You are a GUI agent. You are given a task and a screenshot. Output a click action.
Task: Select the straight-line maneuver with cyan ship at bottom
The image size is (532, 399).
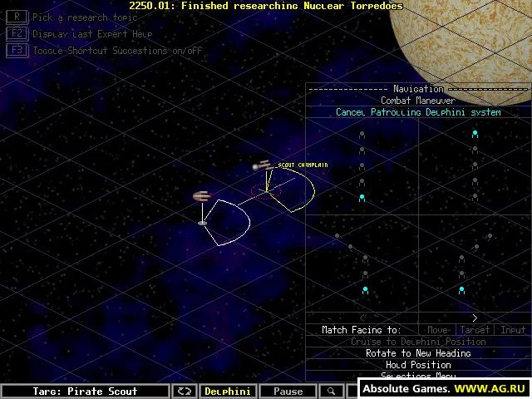pyautogui.click(x=362, y=166)
